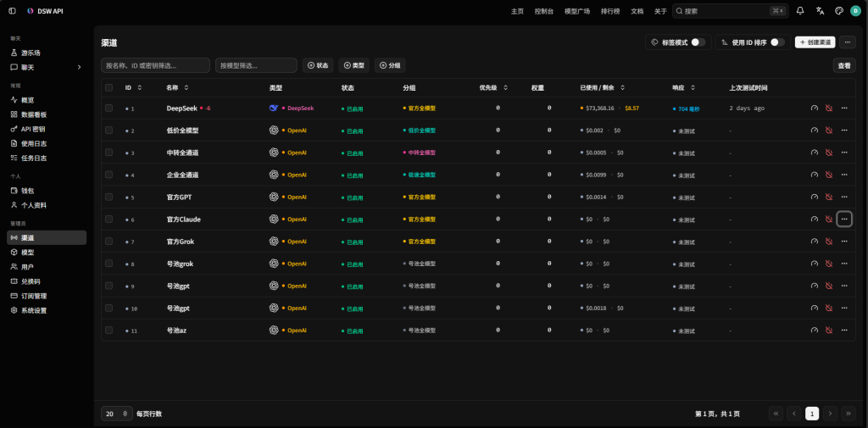Open the 分组 filter dropdown

click(390, 65)
